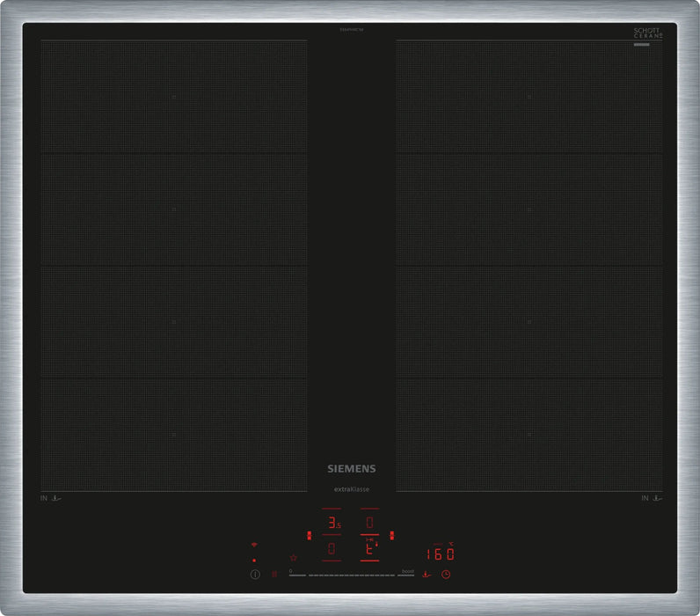Tap the Schott Ceran logo in corner
The height and width of the screenshot is (616, 700).
point(647,35)
